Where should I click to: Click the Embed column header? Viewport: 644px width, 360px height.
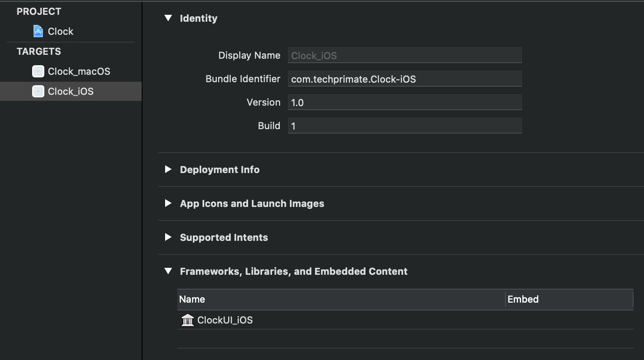[568, 299]
